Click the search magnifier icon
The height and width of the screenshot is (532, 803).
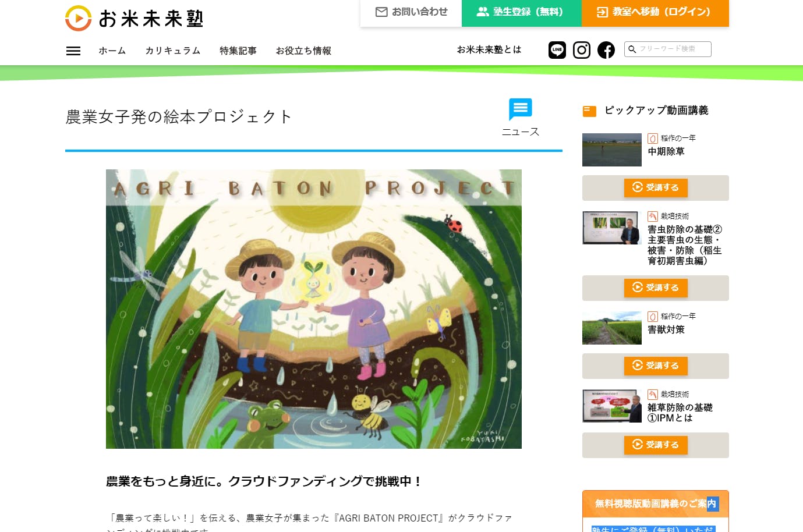pos(632,49)
